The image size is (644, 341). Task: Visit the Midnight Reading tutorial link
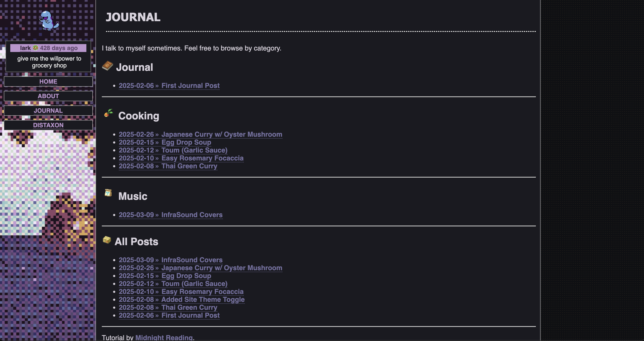164,337
